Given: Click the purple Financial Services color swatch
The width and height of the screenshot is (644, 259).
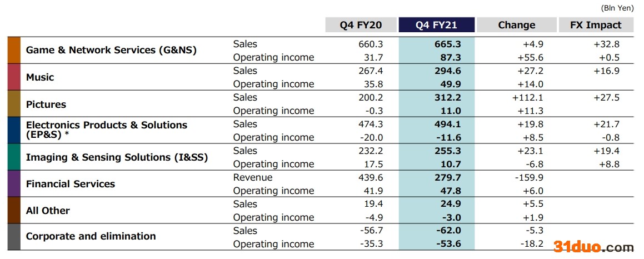Looking at the screenshot, I should (14, 183).
